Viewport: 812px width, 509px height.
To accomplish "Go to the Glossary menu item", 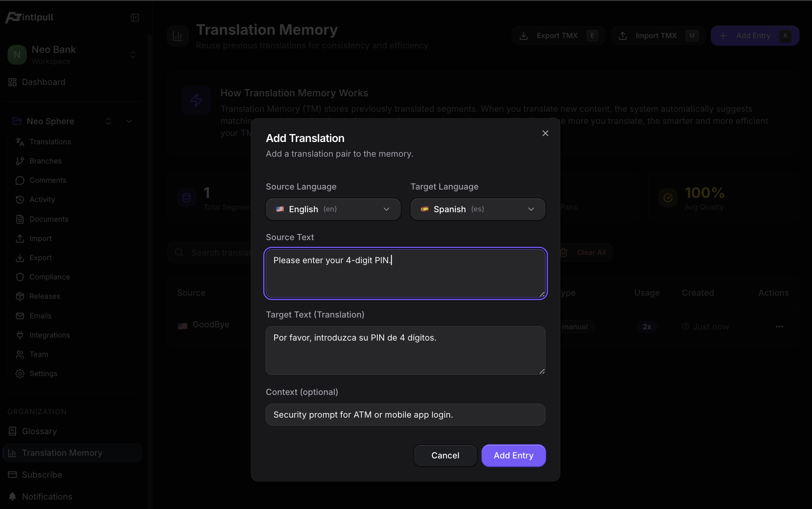I will tap(39, 431).
